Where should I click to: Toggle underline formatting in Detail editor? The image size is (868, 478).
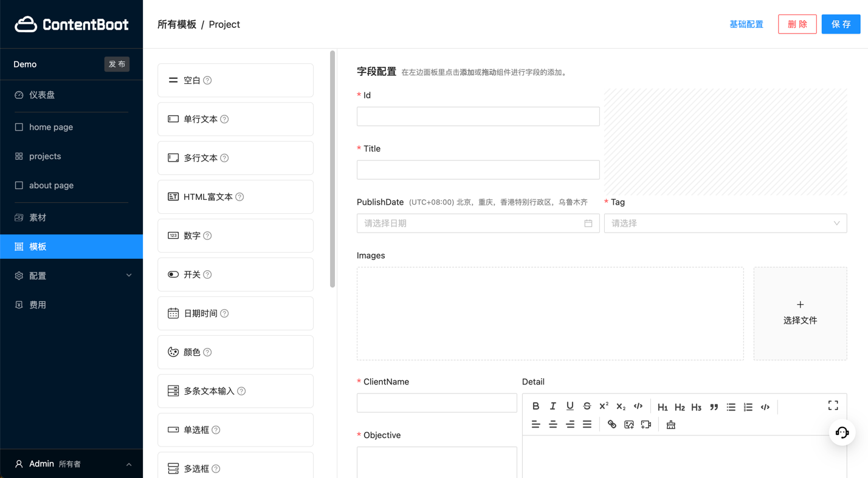pos(570,406)
